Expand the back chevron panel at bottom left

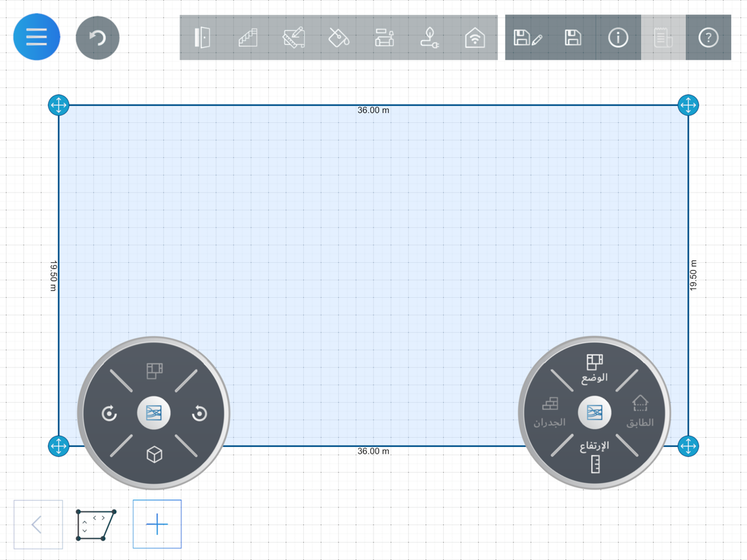pos(38,525)
